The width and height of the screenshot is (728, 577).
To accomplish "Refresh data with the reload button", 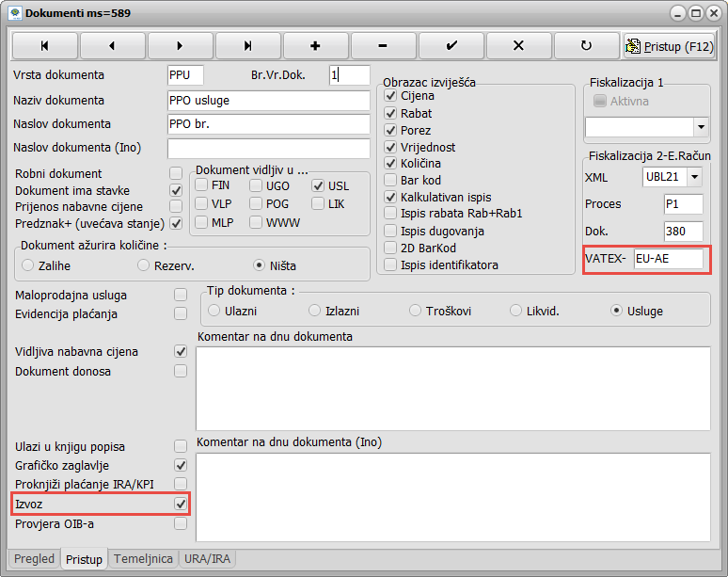I will coord(586,45).
